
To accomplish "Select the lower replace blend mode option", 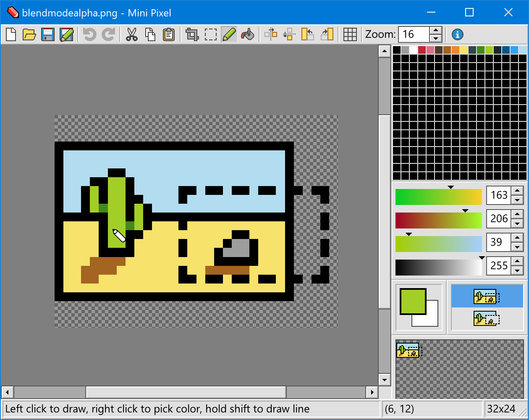I will pos(487,319).
